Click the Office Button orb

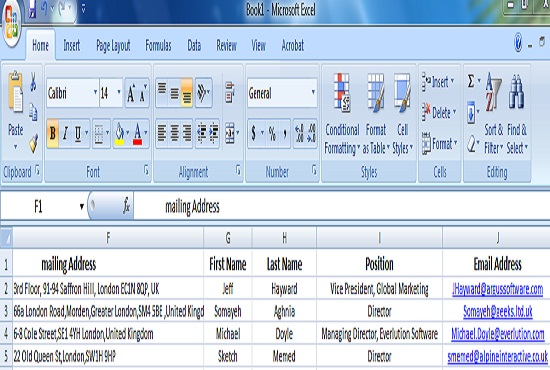[x=11, y=22]
